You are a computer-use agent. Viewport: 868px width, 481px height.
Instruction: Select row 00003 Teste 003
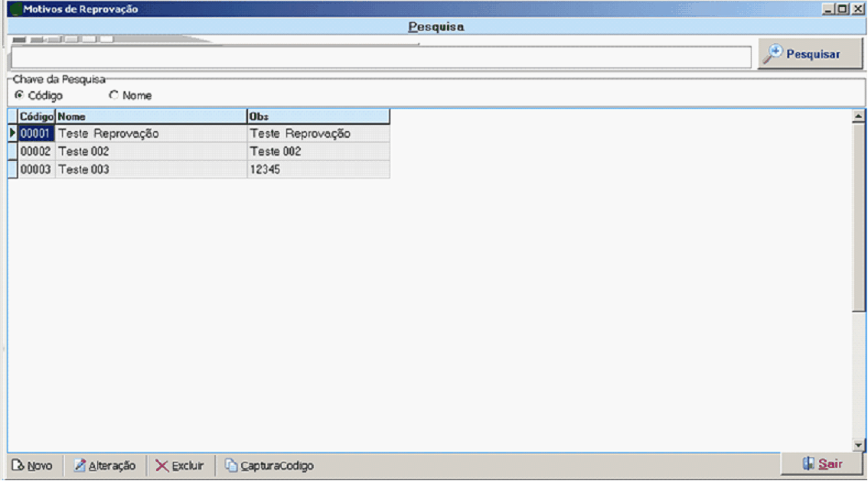pyautogui.click(x=150, y=170)
